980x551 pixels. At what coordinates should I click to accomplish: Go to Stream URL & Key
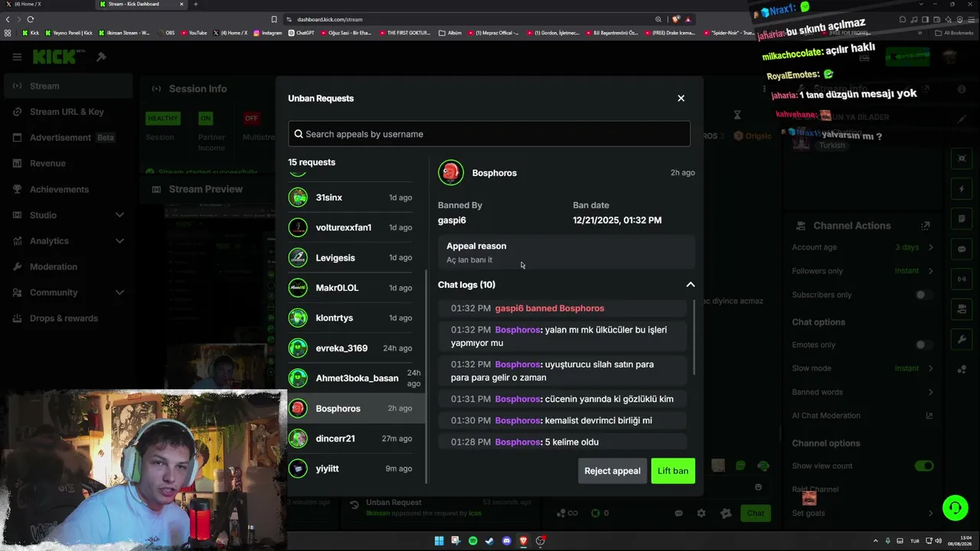click(67, 112)
